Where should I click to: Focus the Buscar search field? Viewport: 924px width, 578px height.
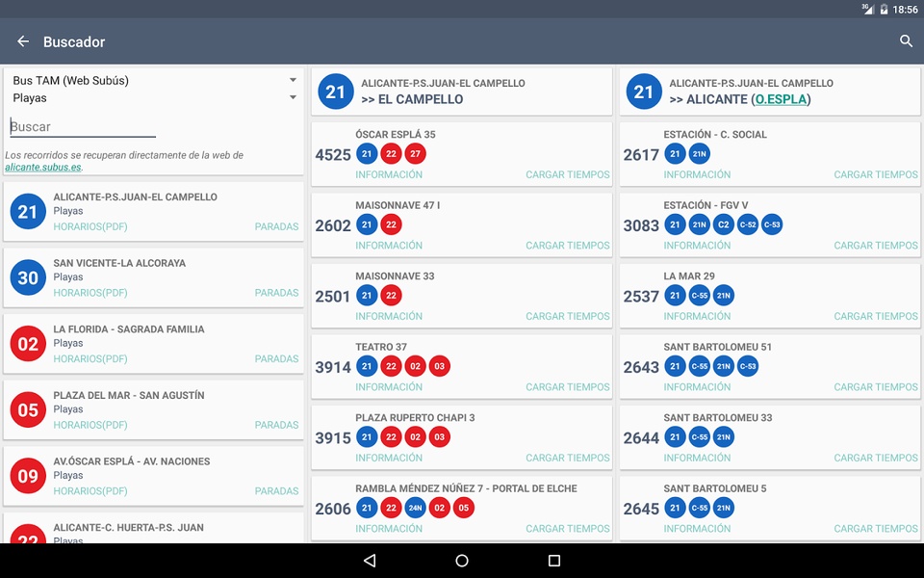point(83,127)
